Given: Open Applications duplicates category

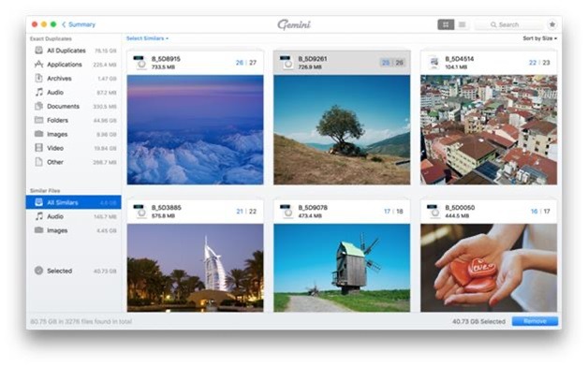Looking at the screenshot, I should coord(74,65).
